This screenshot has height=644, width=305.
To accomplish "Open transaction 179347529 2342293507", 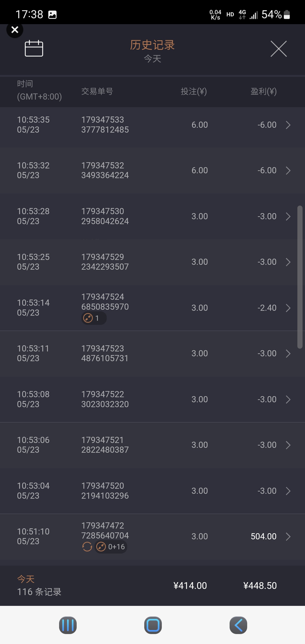I will point(105,262).
